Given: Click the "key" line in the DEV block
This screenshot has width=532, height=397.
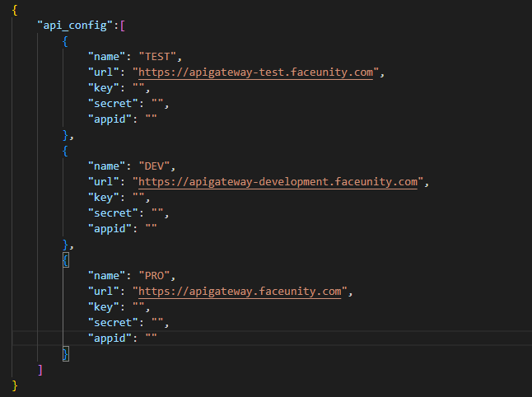Looking at the screenshot, I should tap(119, 198).
